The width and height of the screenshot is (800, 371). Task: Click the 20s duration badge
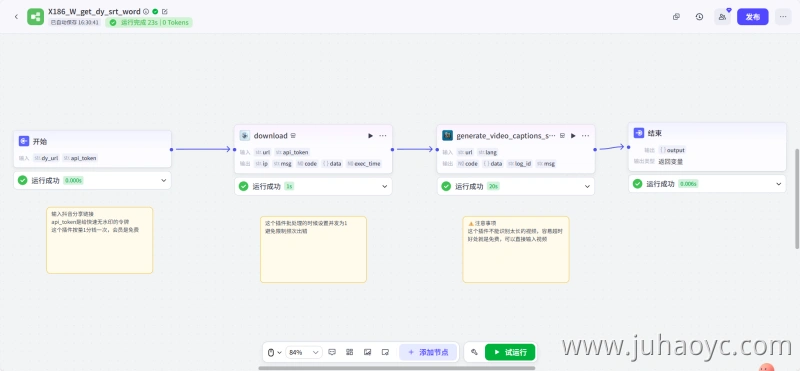point(493,186)
